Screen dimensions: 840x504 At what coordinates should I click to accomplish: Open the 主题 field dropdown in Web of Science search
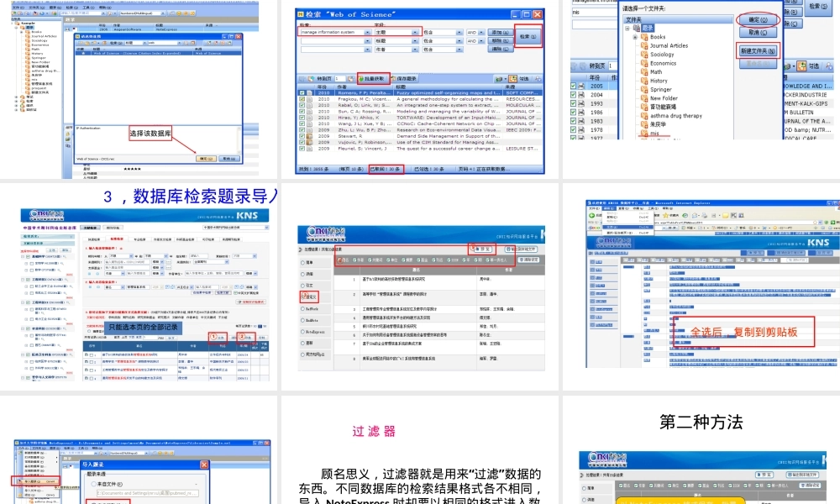(415, 32)
